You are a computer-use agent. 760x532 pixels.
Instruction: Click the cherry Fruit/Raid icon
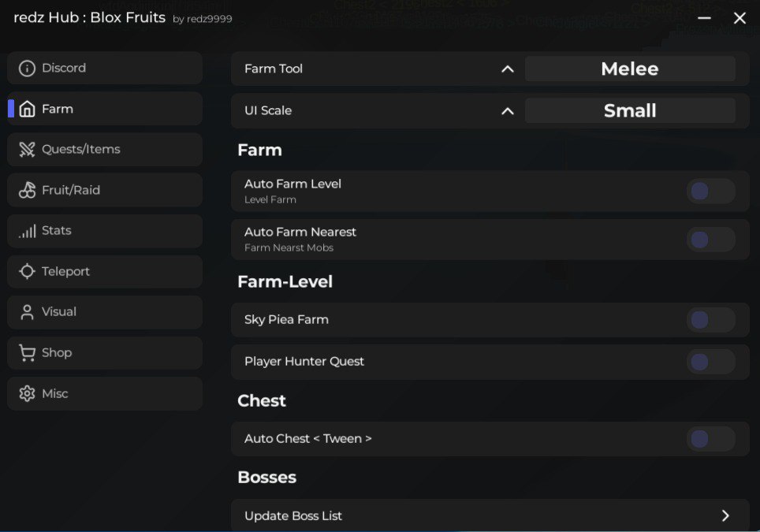[x=28, y=190]
